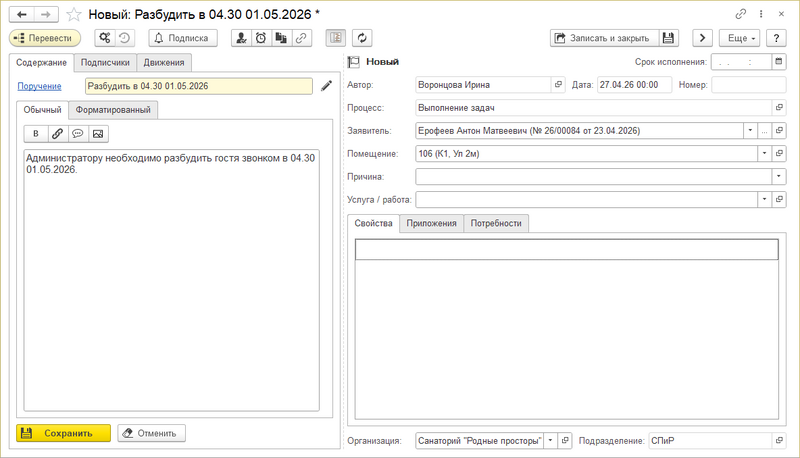Screen dimensions: 800x458
Task: Click the Номер field
Action: (x=748, y=85)
